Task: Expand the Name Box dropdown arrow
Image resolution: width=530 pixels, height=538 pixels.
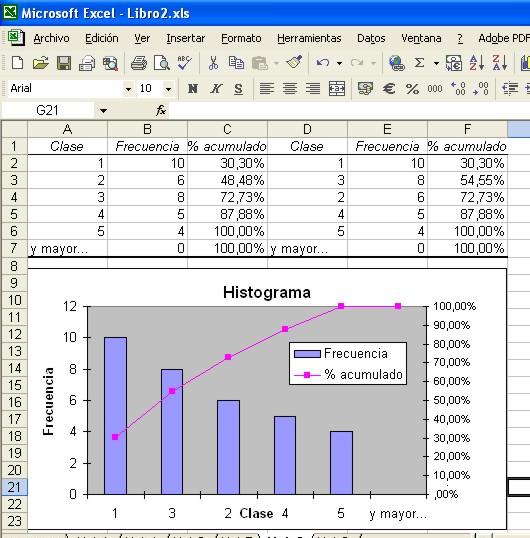Action: coord(103,110)
